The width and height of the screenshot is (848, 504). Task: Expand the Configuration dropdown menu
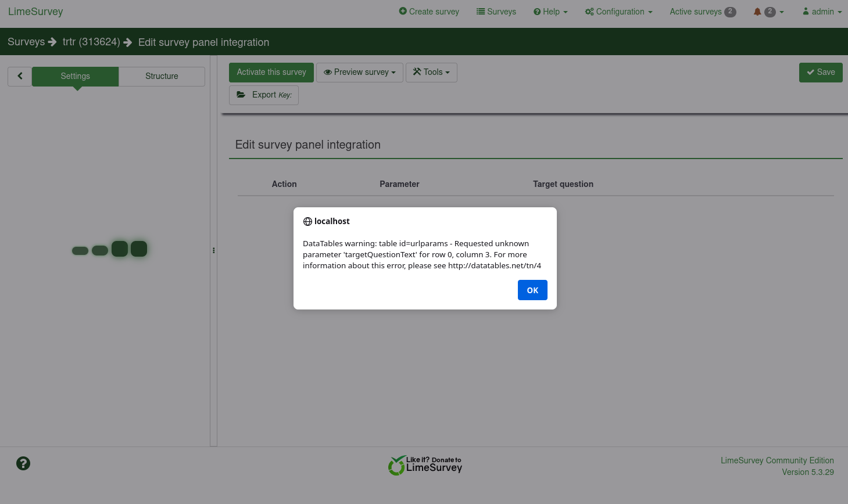619,12
